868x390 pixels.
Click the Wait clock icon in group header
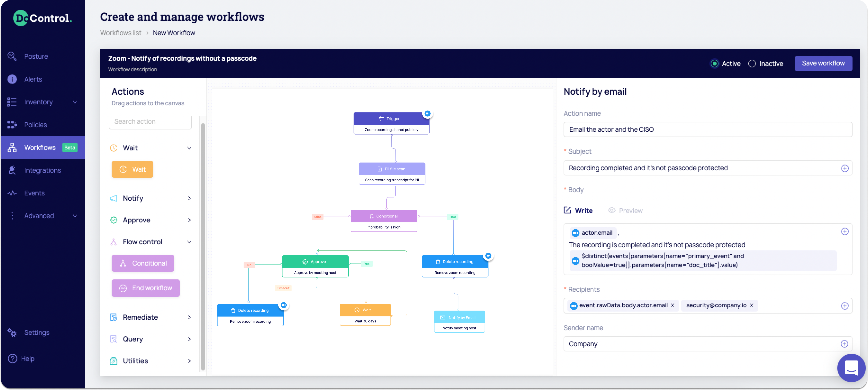pos(114,148)
